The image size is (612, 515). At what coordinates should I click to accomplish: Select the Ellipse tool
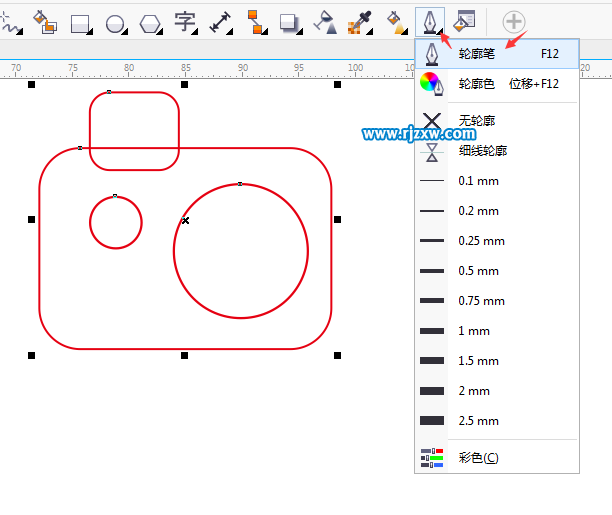[115, 22]
